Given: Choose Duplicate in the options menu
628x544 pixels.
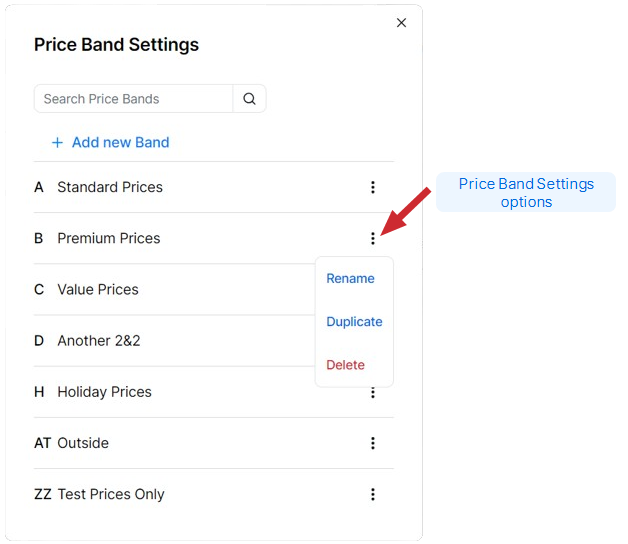Looking at the screenshot, I should (354, 322).
